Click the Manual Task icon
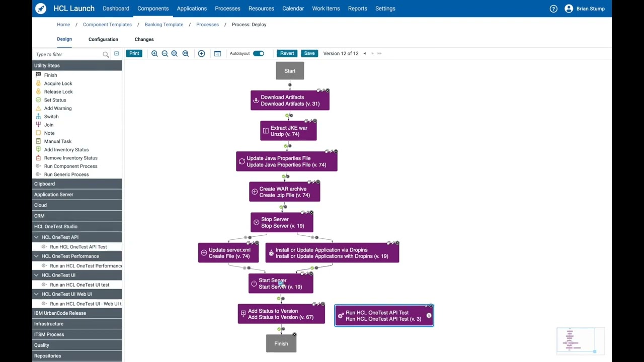This screenshot has width=644, height=362. click(x=38, y=141)
